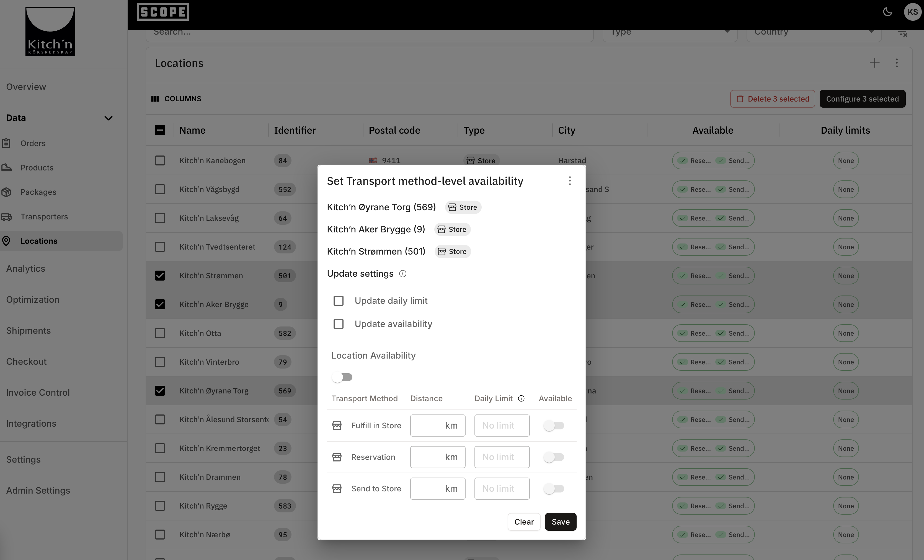Image resolution: width=924 pixels, height=560 pixels.
Task: Click the Daily limits None badge for Kitch'n Rygge
Action: (845, 506)
